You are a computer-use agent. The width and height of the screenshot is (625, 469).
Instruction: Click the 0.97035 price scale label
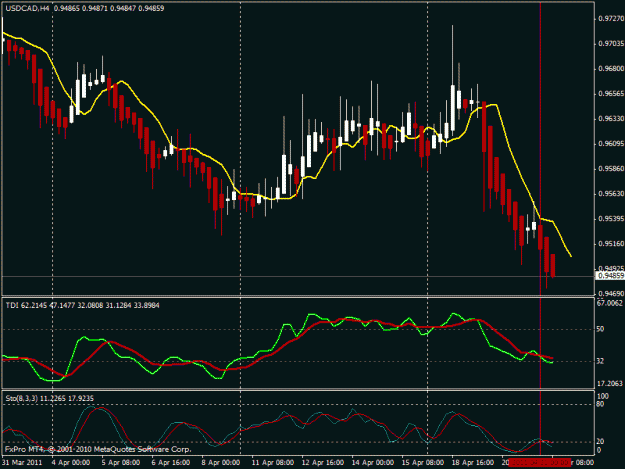611,43
